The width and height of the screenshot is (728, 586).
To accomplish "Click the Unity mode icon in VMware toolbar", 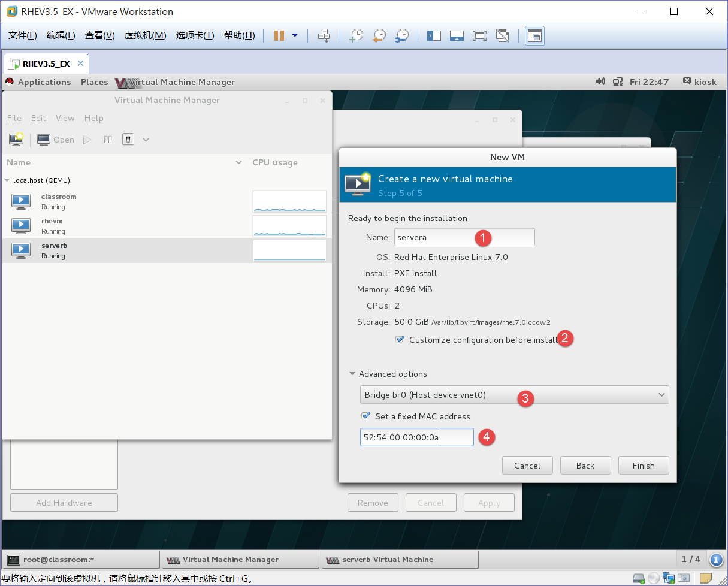I will click(502, 35).
